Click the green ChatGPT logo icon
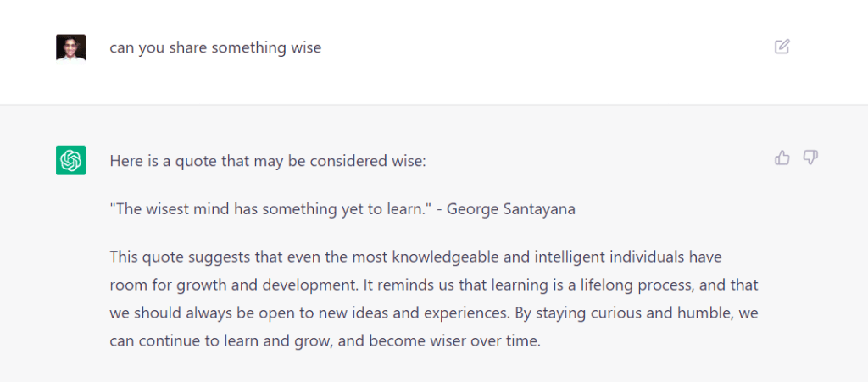The image size is (868, 382). coord(70,160)
